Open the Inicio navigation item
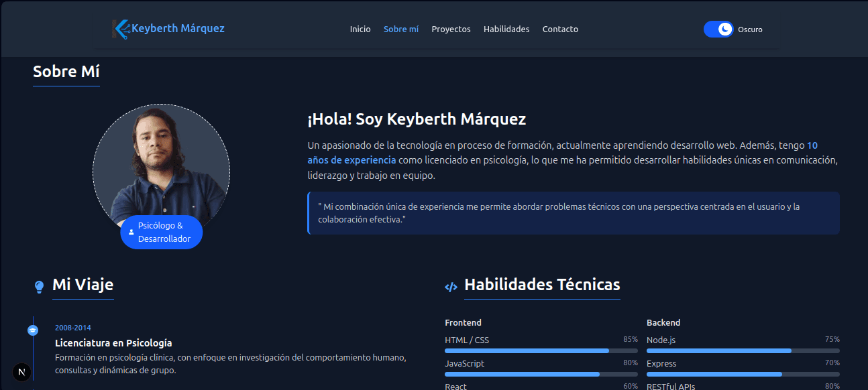 click(360, 29)
